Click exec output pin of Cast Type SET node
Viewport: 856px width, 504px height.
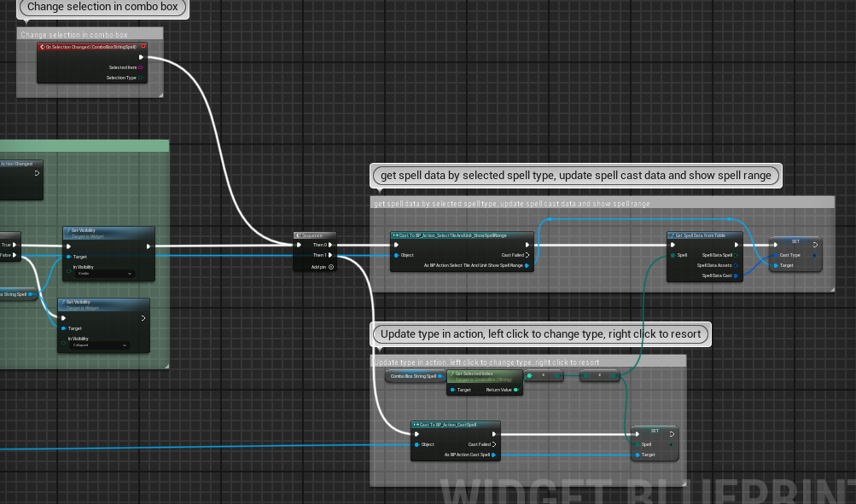tap(815, 245)
